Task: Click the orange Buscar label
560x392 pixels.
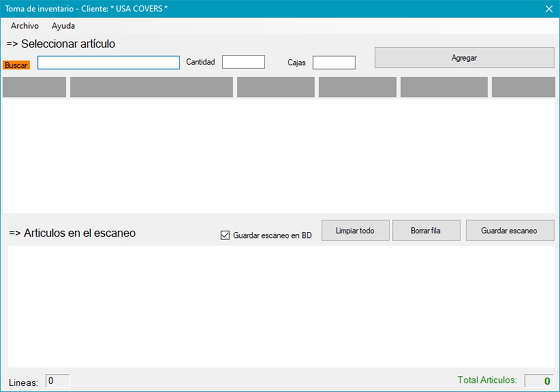Action: (17, 65)
